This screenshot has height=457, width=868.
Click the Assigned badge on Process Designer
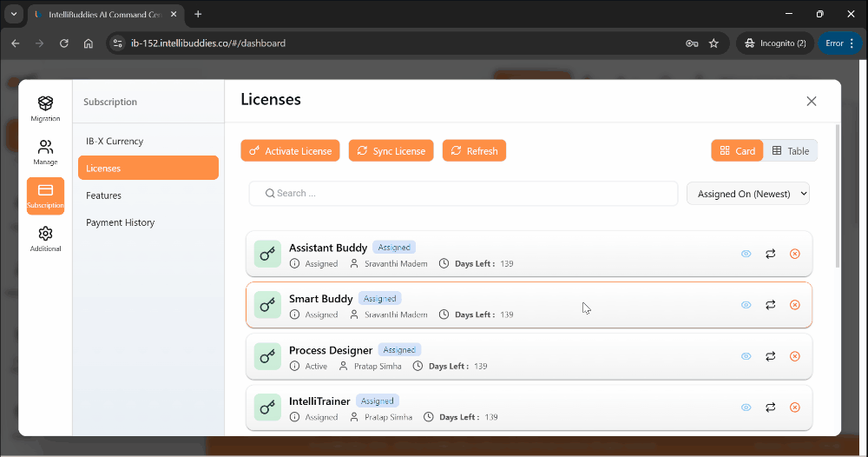399,350
